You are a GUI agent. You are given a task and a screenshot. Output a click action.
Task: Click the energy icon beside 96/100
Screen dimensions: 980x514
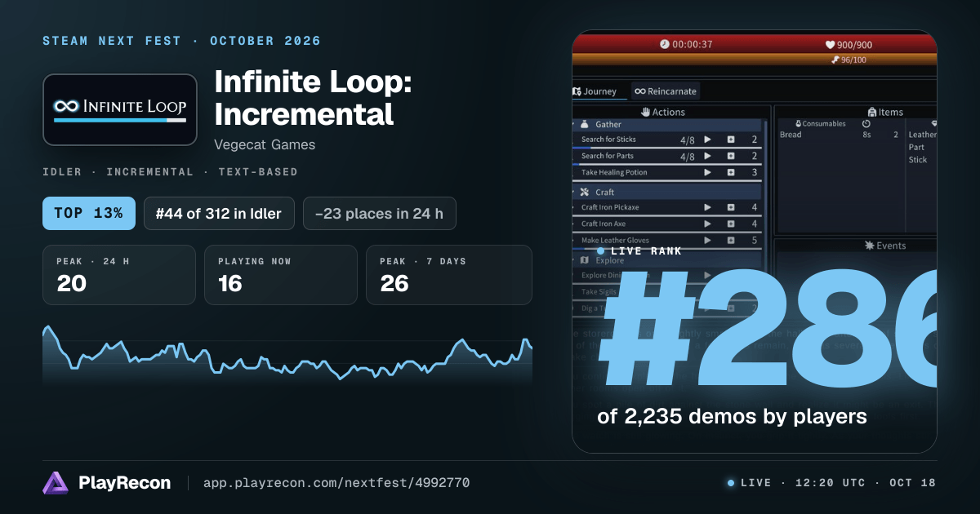pos(835,60)
